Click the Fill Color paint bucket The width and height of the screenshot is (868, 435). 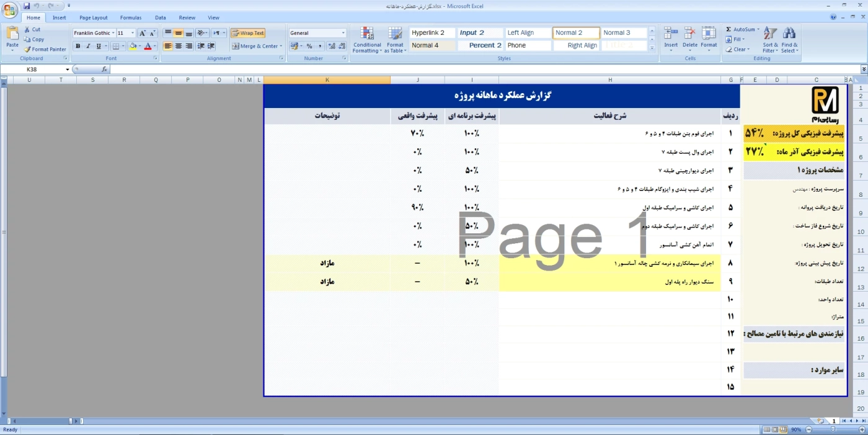133,46
